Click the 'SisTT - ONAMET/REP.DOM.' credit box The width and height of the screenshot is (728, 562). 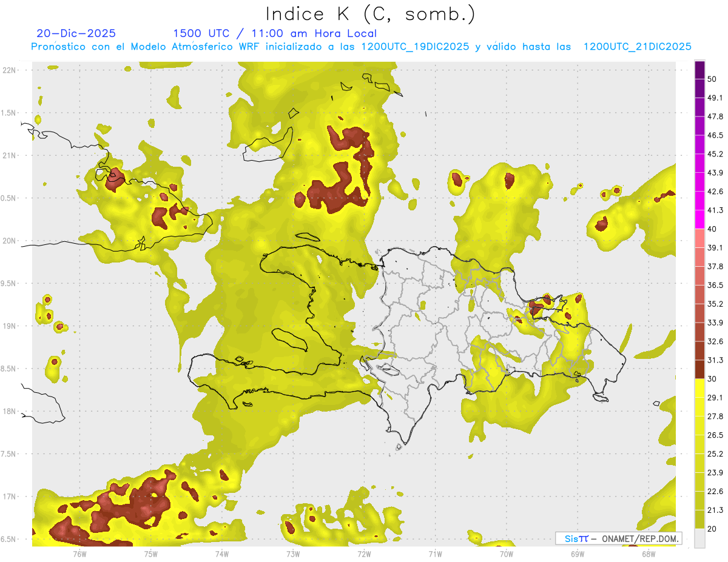[x=618, y=538]
